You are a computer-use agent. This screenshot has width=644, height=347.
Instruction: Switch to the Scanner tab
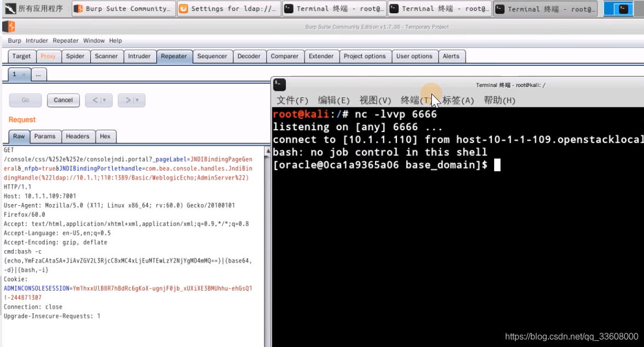(x=107, y=56)
